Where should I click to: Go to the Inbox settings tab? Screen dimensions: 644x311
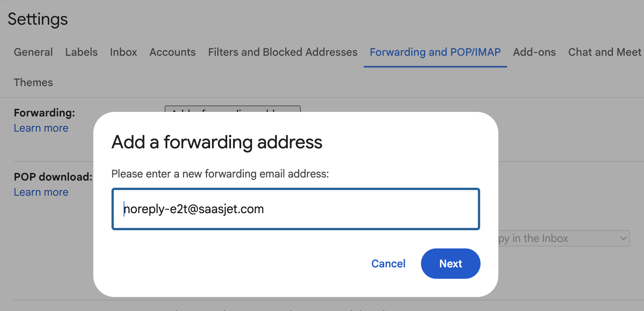[x=123, y=52]
